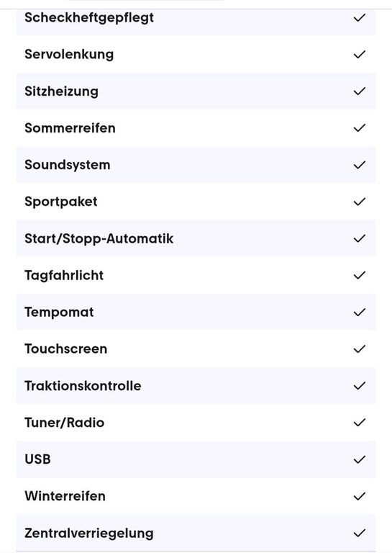Screen dimensions: 392x553
Task: Tap the checkmark for Sitzheizung
Action: [x=359, y=91]
